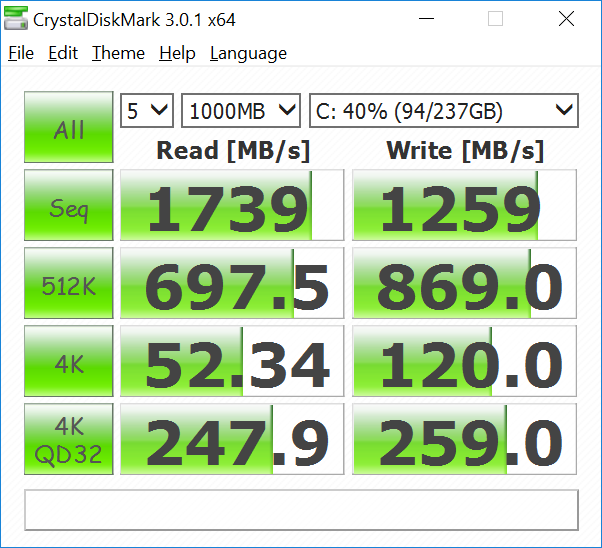Click the empty comment field at the bottom
The height and width of the screenshot is (548, 602).
coord(301,510)
